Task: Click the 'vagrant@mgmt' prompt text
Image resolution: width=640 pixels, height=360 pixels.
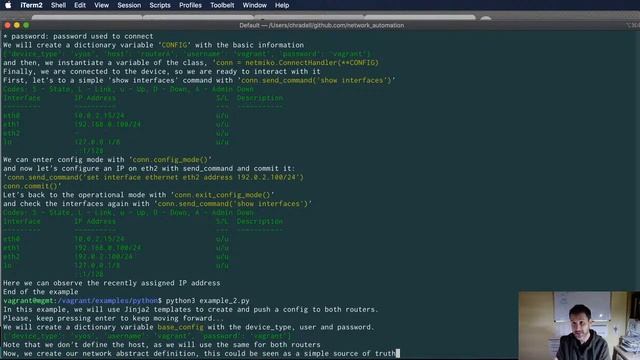Action: [28, 301]
